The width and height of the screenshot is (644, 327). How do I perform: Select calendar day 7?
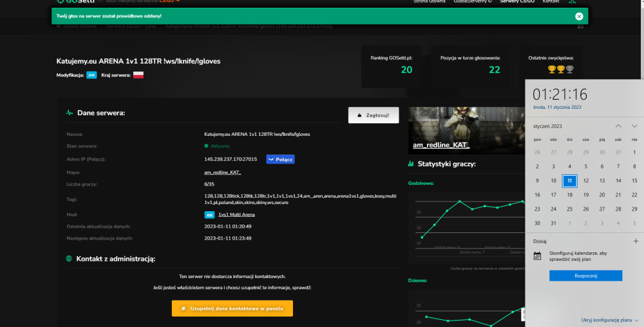click(618, 167)
